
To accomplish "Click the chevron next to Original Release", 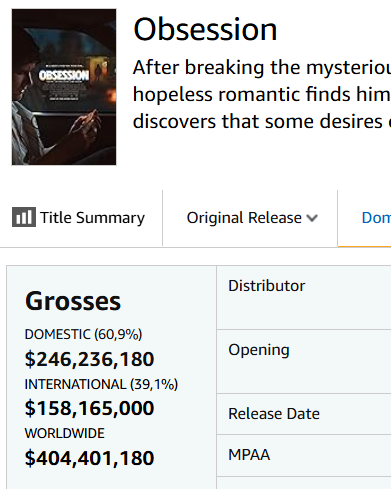I will 312,218.
